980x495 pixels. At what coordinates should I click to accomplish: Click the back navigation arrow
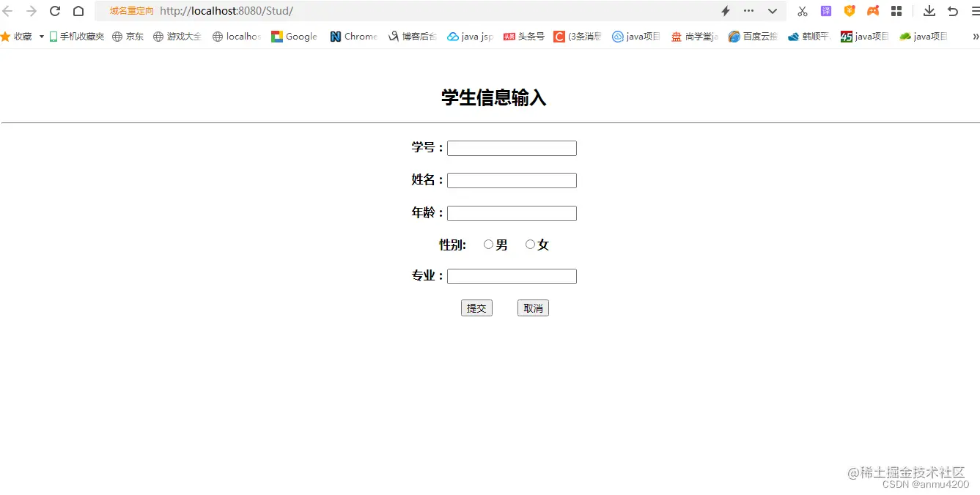tap(7, 10)
